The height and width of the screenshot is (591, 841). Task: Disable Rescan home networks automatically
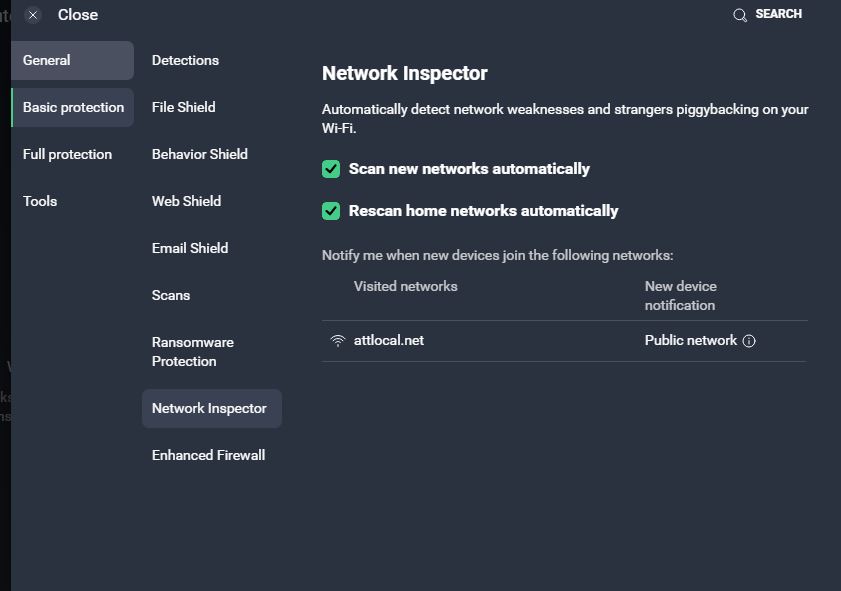[330, 211]
